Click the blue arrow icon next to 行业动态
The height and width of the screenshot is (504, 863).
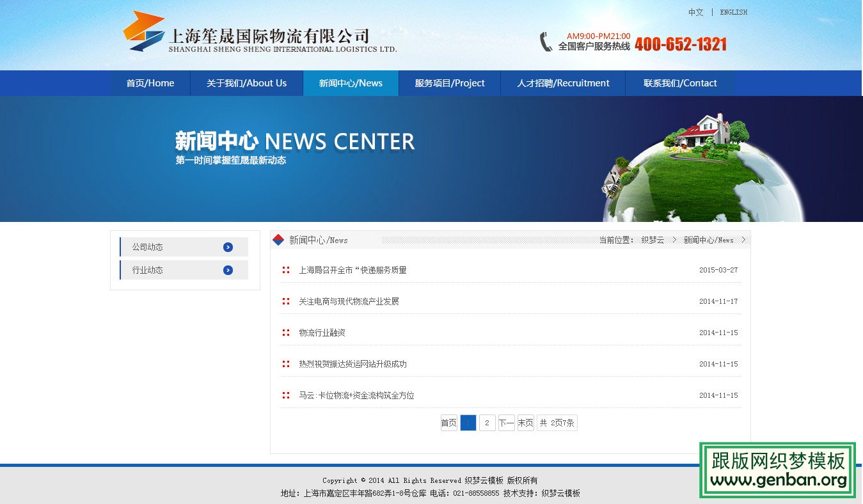(228, 270)
